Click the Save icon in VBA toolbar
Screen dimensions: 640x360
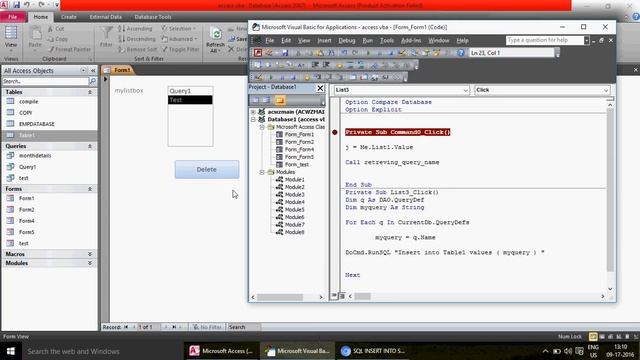point(284,53)
